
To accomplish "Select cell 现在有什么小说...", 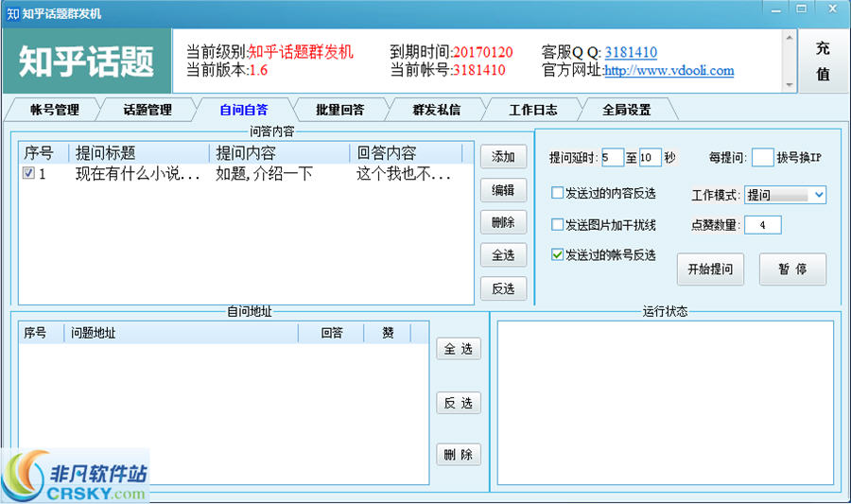I will click(x=137, y=174).
